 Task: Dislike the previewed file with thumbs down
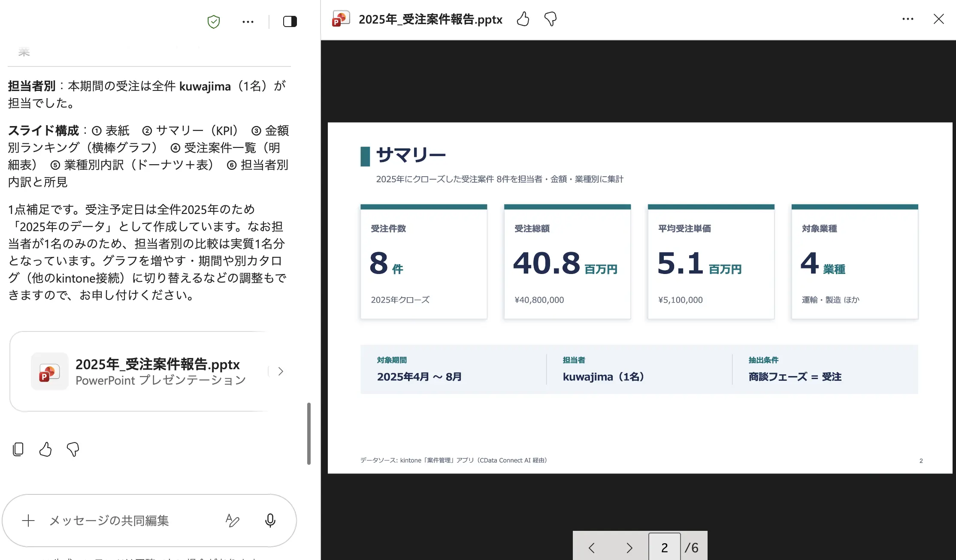click(x=551, y=19)
